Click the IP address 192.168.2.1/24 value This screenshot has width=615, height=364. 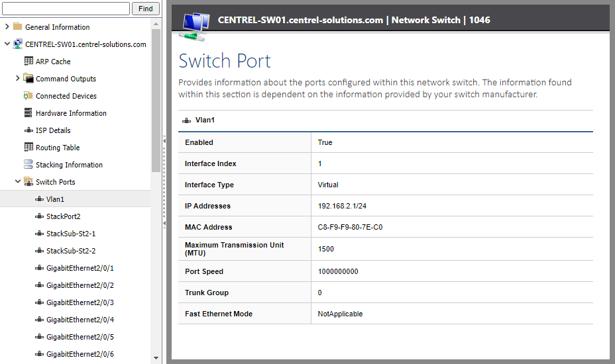pos(342,206)
